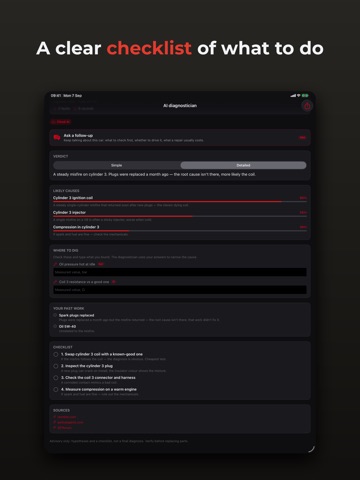
Task: Tap the Cylinder 3 injector probability bar
Action: tap(180, 216)
